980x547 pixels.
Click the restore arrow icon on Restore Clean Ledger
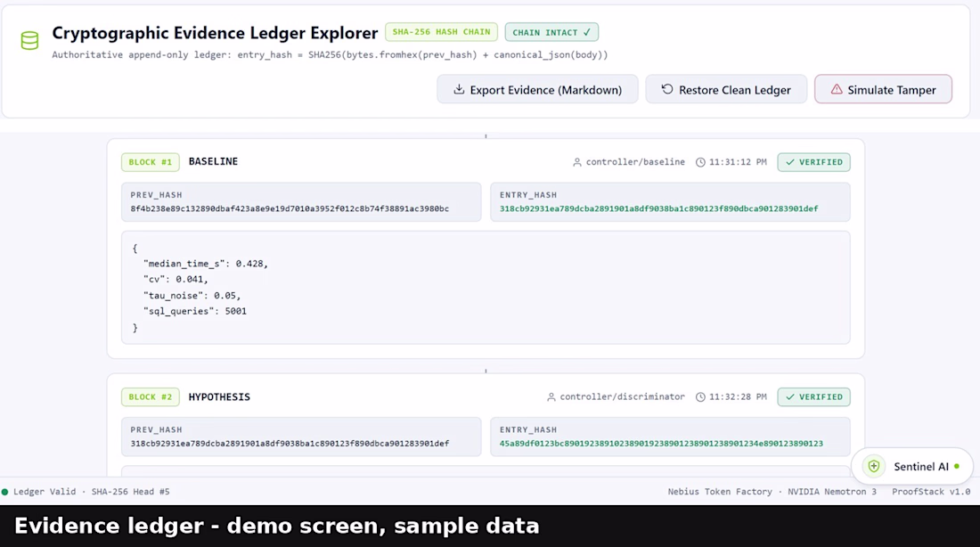667,89
